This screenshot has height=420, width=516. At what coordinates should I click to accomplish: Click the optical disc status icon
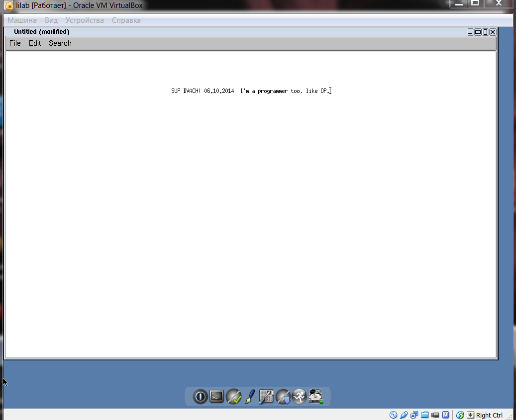click(393, 415)
